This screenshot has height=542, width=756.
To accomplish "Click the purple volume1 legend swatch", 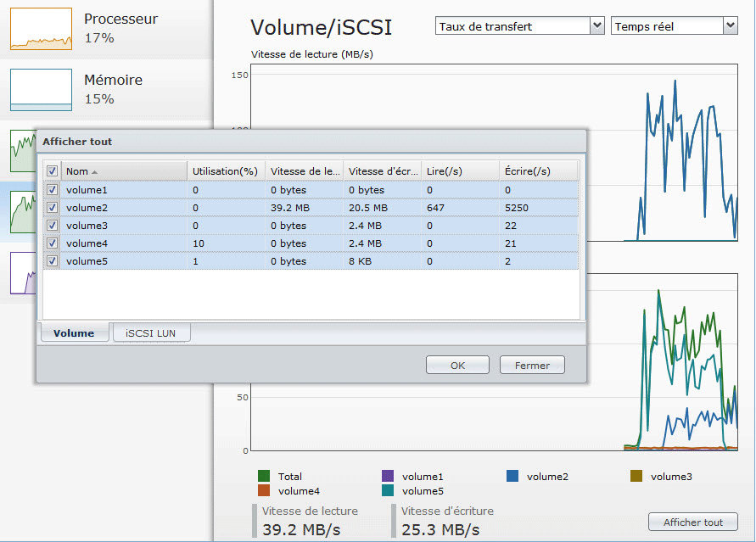I will click(x=388, y=476).
